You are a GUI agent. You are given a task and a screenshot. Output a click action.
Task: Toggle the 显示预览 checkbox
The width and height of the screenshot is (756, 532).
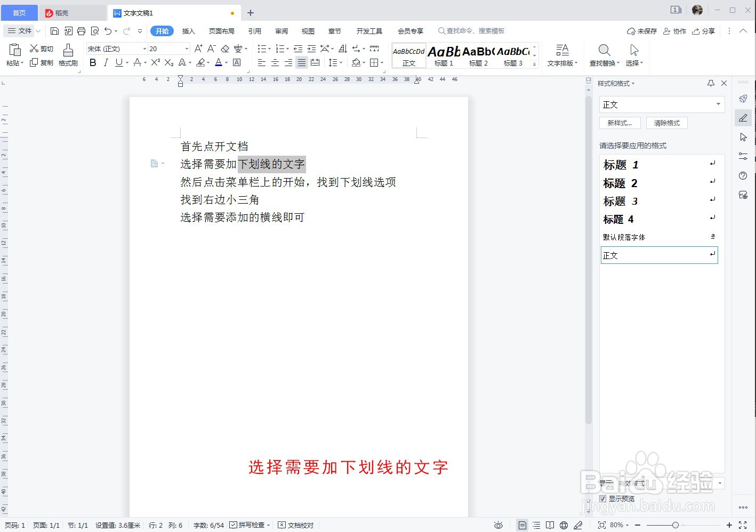click(x=603, y=499)
